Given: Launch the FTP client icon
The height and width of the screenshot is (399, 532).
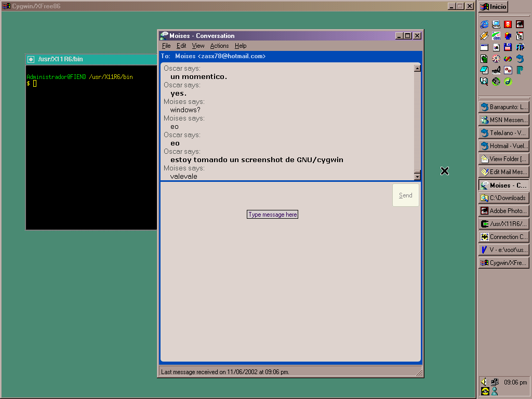Looking at the screenshot, I should [520, 47].
